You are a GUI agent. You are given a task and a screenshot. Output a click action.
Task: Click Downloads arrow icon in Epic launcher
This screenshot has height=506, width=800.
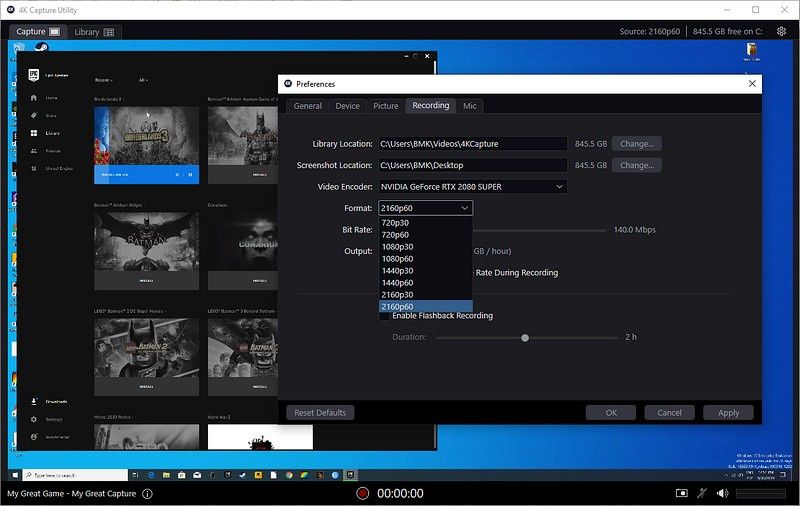pyautogui.click(x=34, y=401)
